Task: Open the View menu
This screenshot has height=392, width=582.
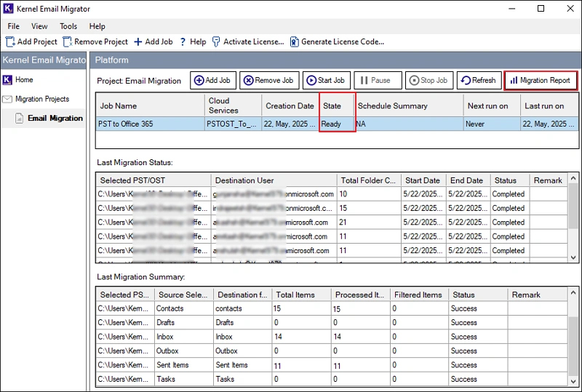Action: pos(39,26)
